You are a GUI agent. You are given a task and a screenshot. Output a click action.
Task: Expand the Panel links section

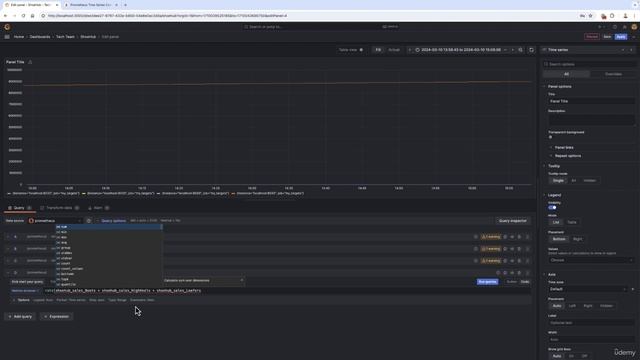pos(564,147)
